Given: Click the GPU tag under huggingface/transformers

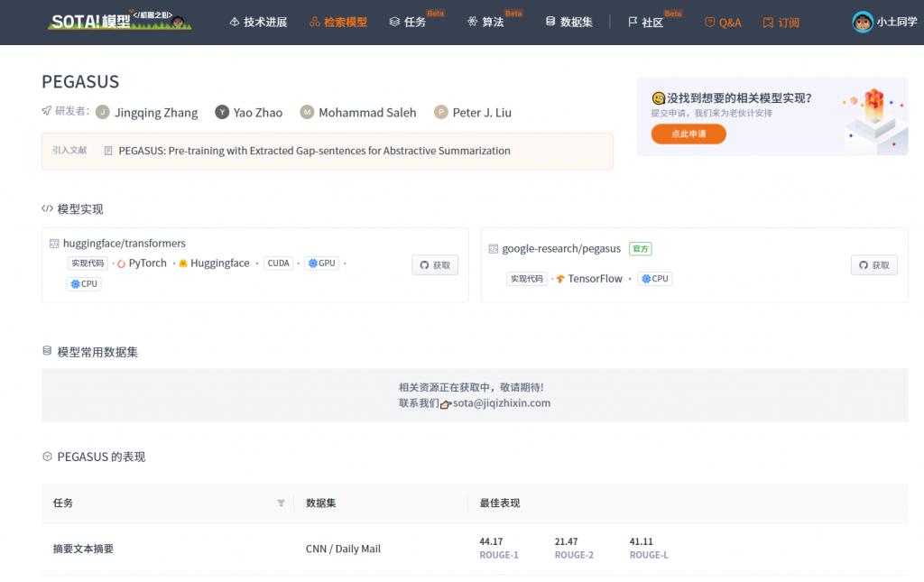Looking at the screenshot, I should click(322, 263).
